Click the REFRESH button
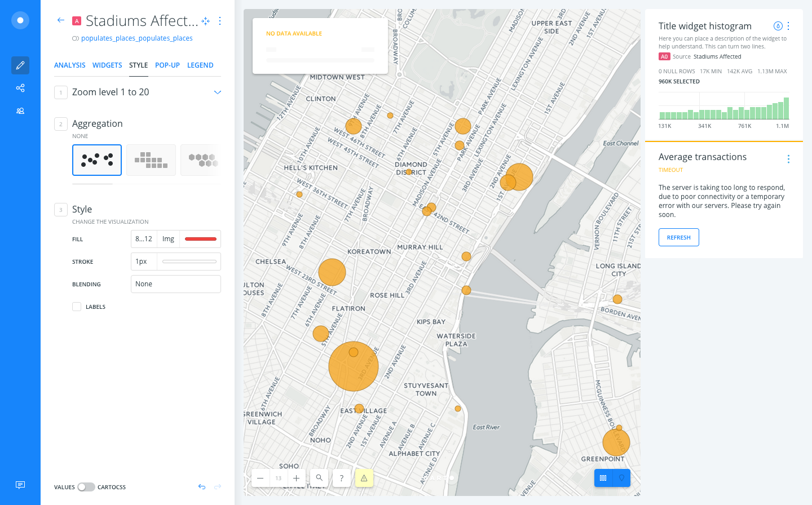The image size is (812, 505). [679, 237]
